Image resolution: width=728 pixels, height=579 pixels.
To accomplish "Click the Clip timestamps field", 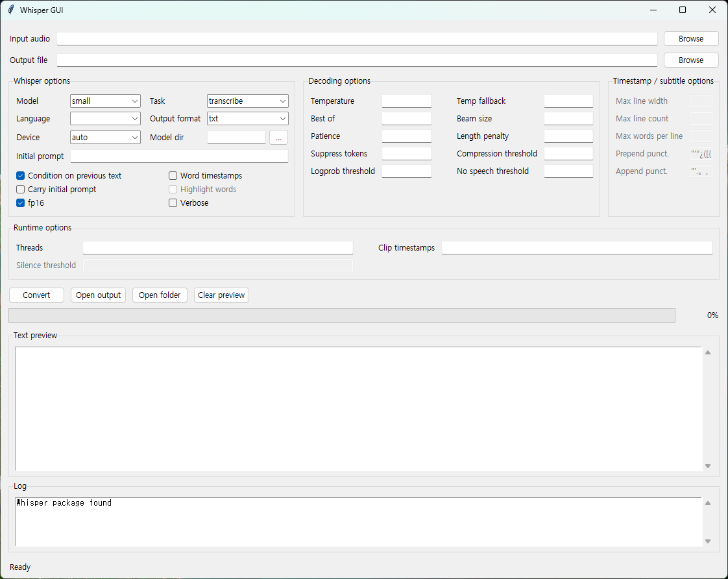I will pyautogui.click(x=577, y=247).
